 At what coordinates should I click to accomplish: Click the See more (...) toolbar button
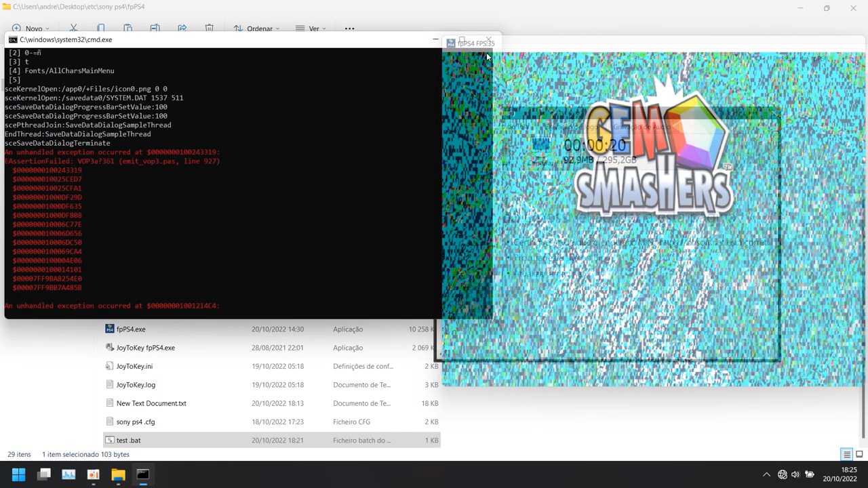(x=349, y=28)
